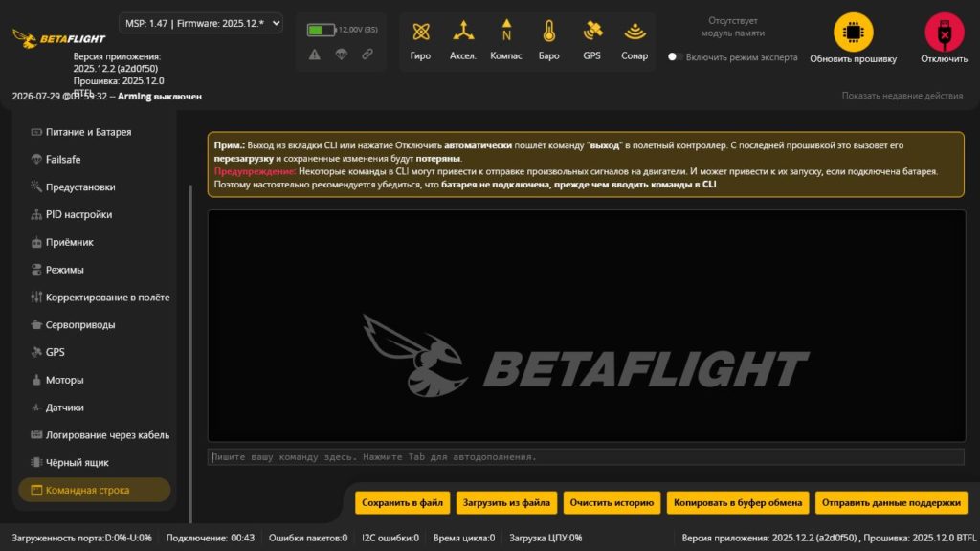Click Отсутствует модуль памяти text
This screenshot has height=551, width=980.
pyautogui.click(x=732, y=27)
